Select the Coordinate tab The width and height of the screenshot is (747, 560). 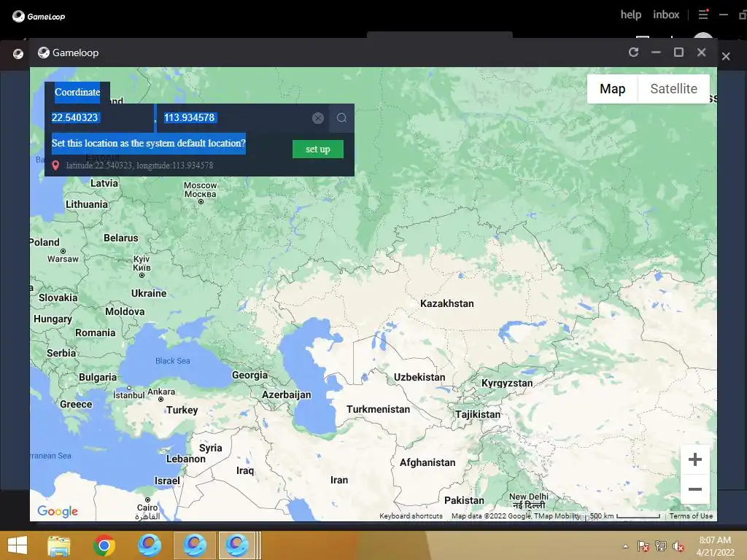click(77, 93)
